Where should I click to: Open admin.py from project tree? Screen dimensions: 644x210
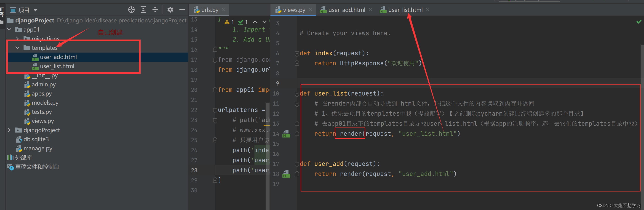coord(43,85)
